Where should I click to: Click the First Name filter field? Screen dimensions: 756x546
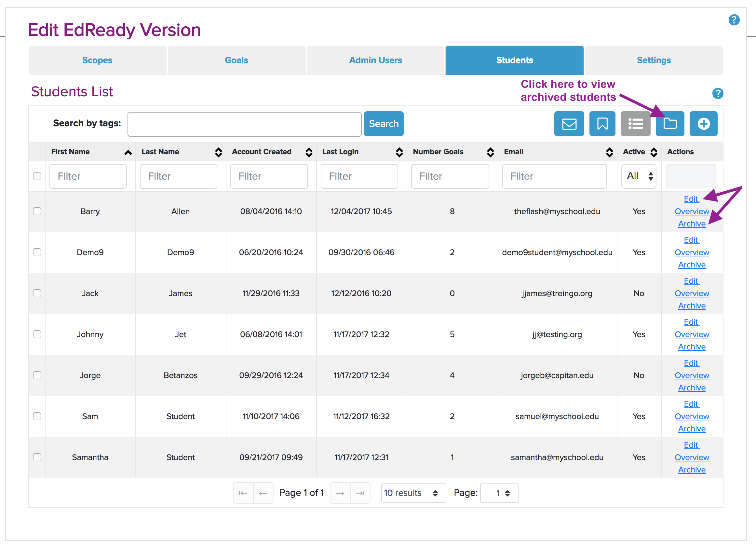point(88,176)
